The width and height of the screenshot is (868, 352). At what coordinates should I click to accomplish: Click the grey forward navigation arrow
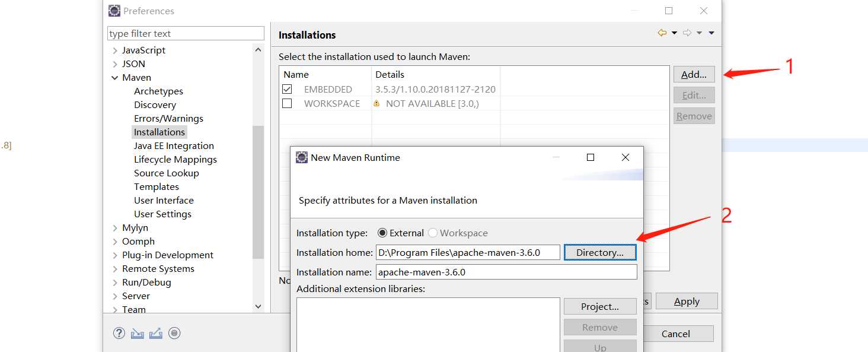pos(687,33)
